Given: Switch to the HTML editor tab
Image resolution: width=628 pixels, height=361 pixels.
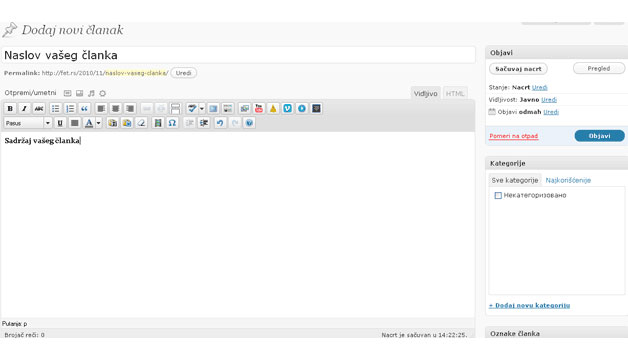Looking at the screenshot, I should click(455, 93).
